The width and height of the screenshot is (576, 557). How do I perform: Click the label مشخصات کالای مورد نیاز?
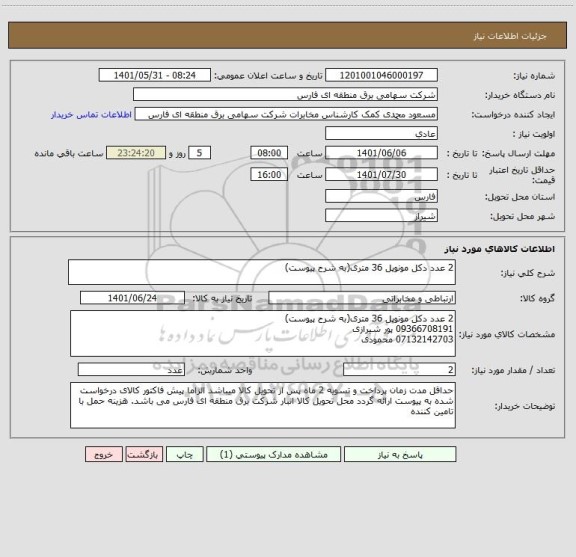click(507, 334)
